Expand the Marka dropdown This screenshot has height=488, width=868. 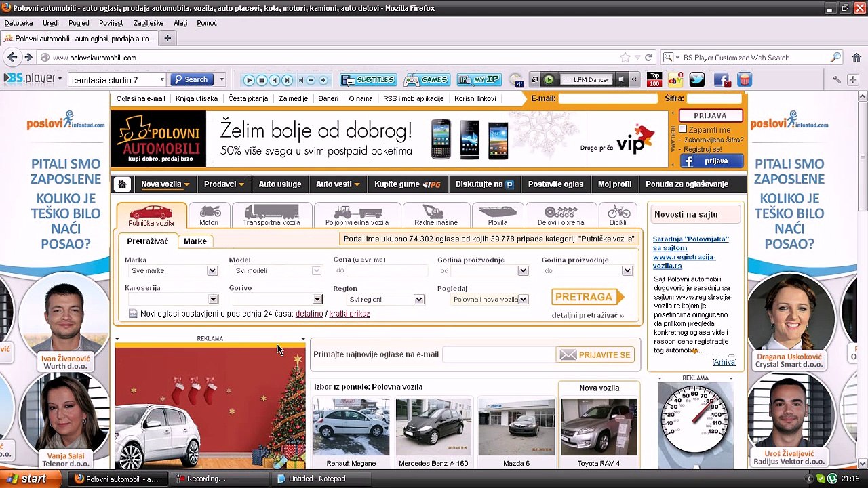point(172,270)
